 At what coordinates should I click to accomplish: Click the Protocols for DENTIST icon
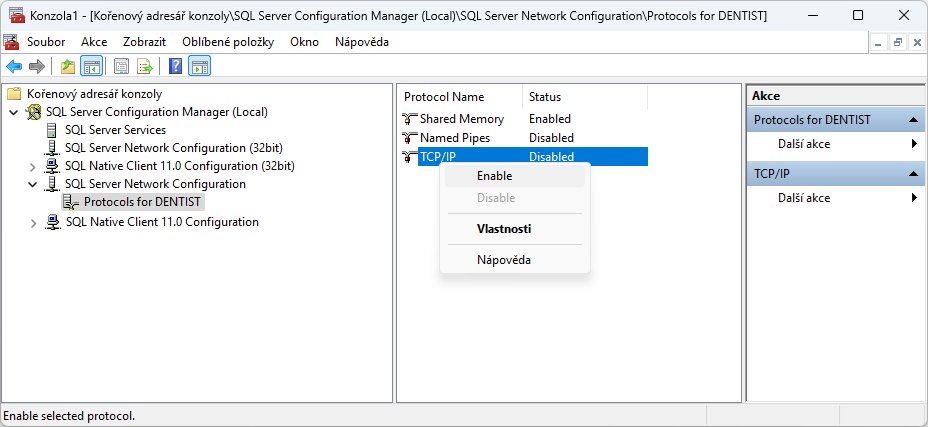[x=70, y=202]
